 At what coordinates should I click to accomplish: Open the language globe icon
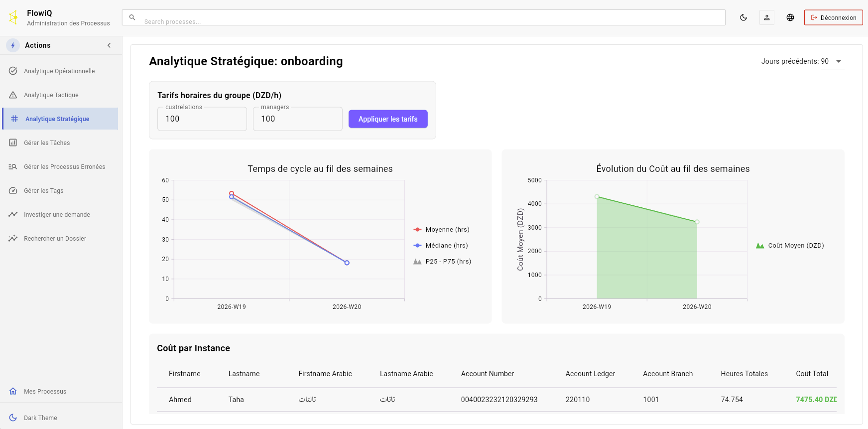(x=790, y=17)
